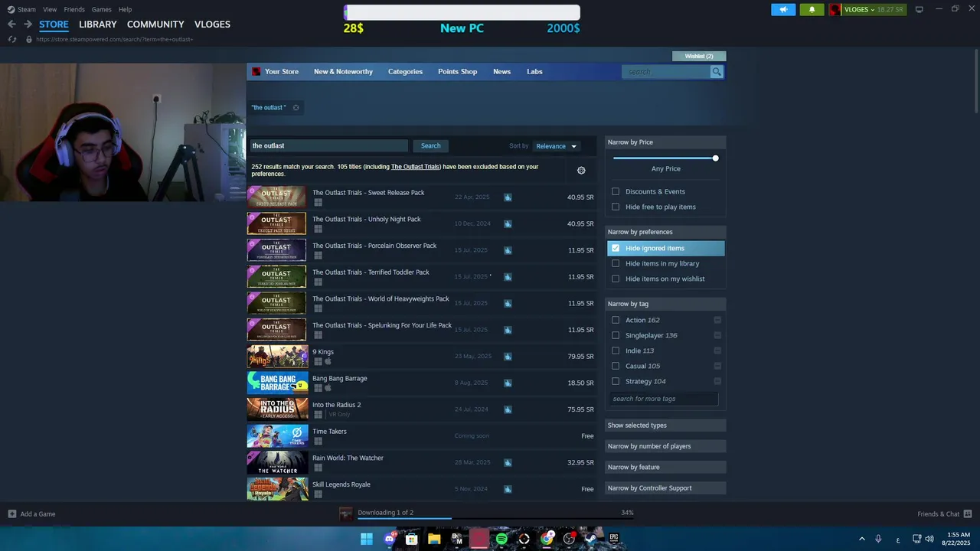The height and width of the screenshot is (551, 980).
Task: Open the Friends & Chat icon
Action: [968, 514]
